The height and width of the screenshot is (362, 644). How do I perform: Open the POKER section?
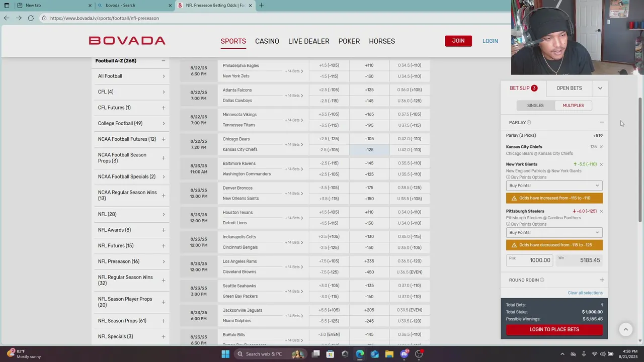point(349,41)
